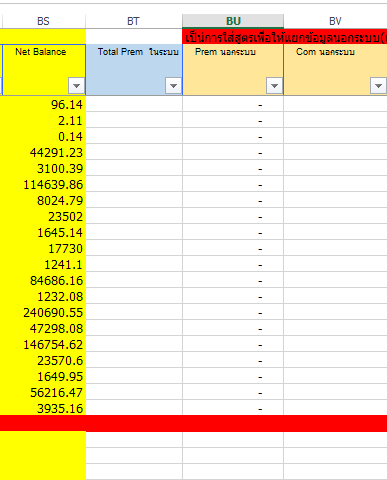Select cell with value 0.14
387x480 pixels.
point(44,137)
